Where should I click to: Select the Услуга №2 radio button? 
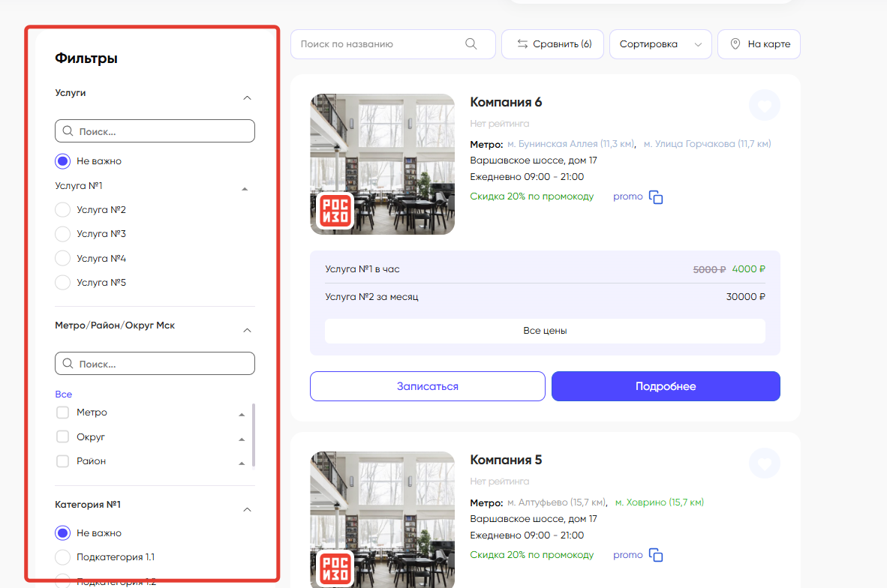(63, 210)
